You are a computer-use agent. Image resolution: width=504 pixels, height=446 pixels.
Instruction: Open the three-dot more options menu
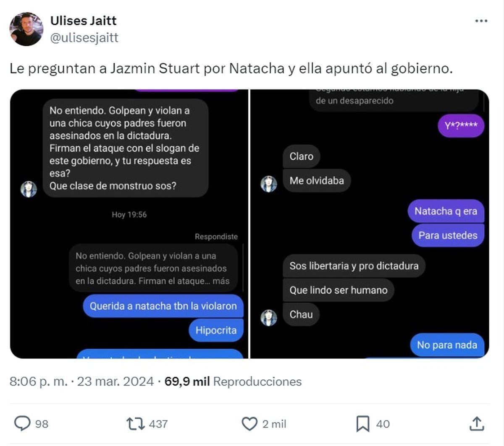point(481,21)
